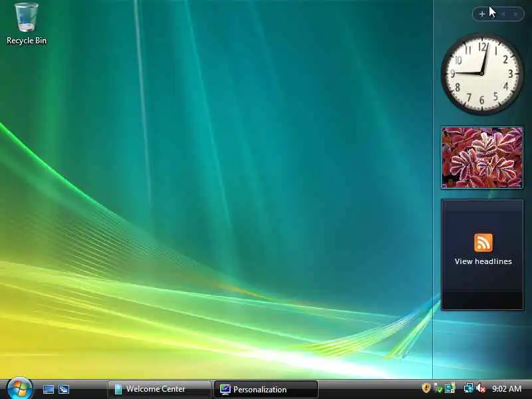The width and height of the screenshot is (532, 399).
Task: Click the green checkmark tray icon
Action: coord(438,388)
